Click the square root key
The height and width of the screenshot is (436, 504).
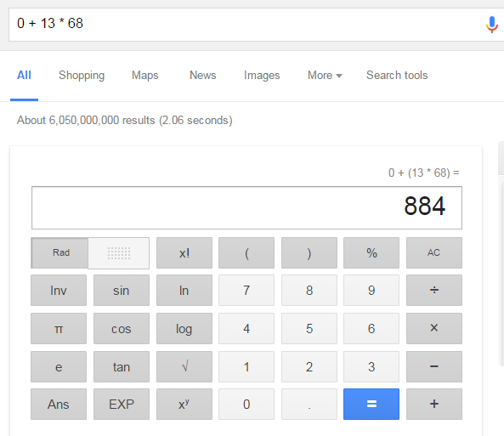(184, 367)
